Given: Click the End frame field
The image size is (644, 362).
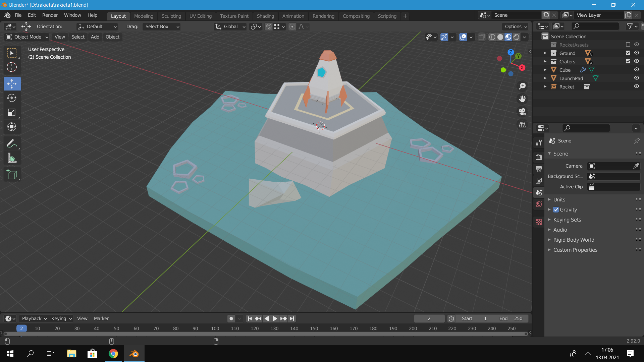Looking at the screenshot, I should pos(511,318).
